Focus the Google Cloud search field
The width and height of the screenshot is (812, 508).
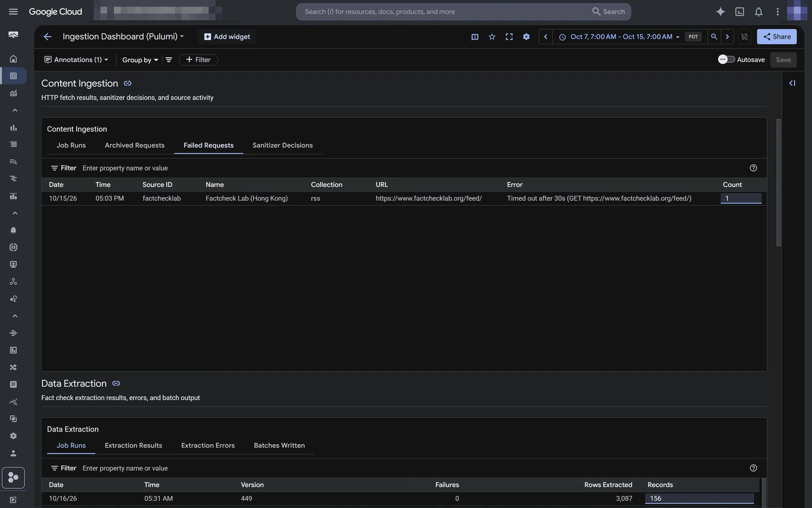[x=463, y=12]
